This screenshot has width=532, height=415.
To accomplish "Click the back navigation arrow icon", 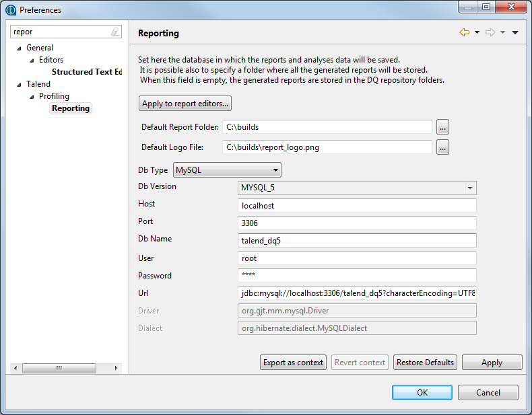I will click(465, 32).
